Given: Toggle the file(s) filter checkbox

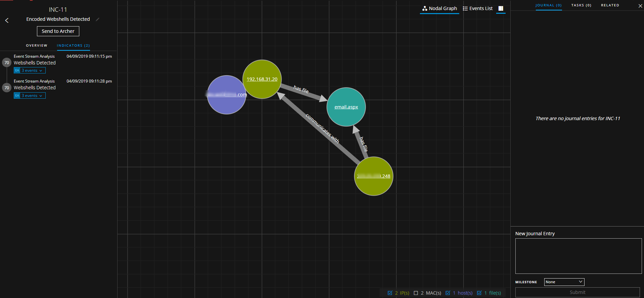Looking at the screenshot, I should 479,293.
